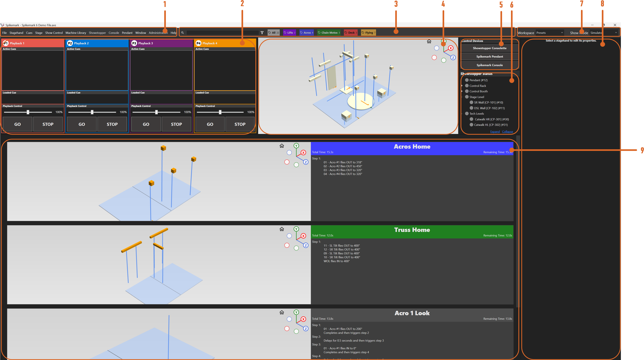644x360 pixels.
Task: Expand the Control Rack tree item
Action: [x=462, y=86]
